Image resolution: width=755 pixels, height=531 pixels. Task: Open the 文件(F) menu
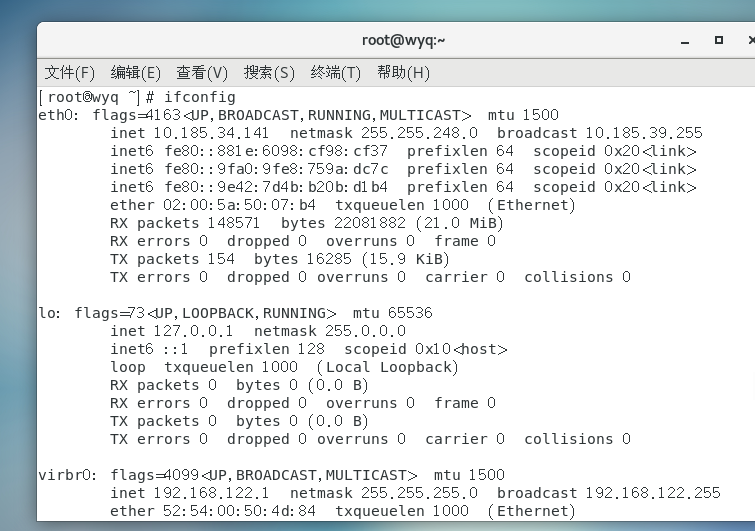point(70,73)
